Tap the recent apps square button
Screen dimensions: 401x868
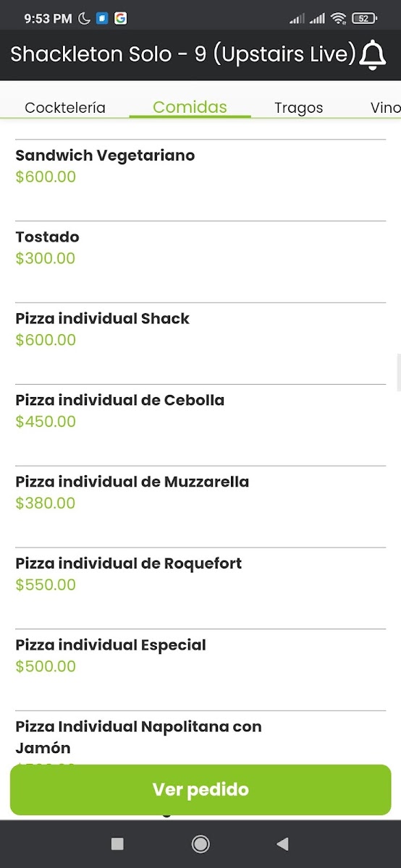pyautogui.click(x=117, y=843)
